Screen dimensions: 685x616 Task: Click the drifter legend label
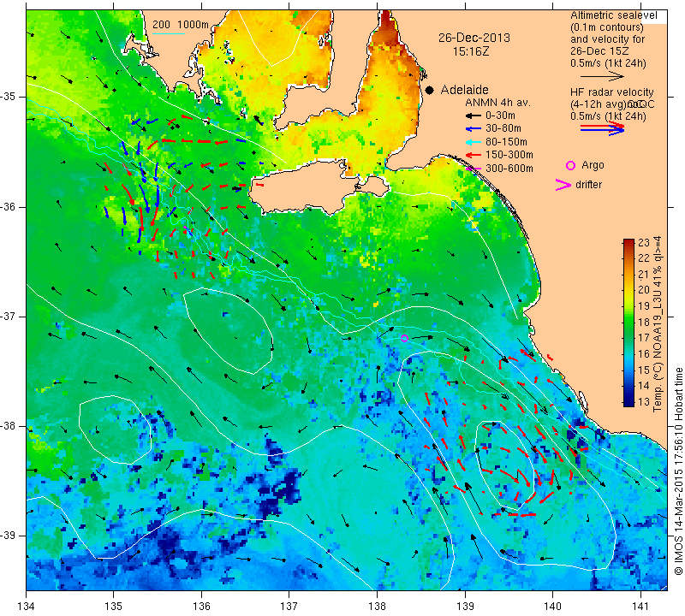coord(588,185)
